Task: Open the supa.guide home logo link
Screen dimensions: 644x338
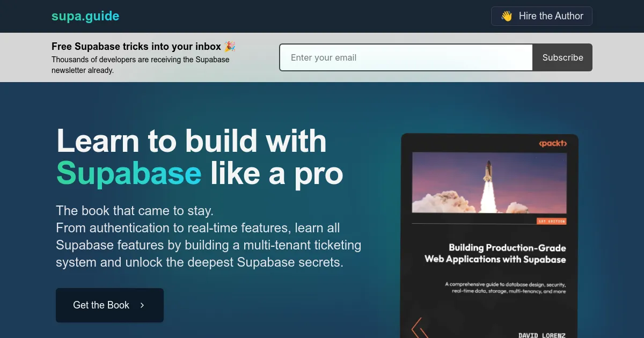Action: pos(85,16)
